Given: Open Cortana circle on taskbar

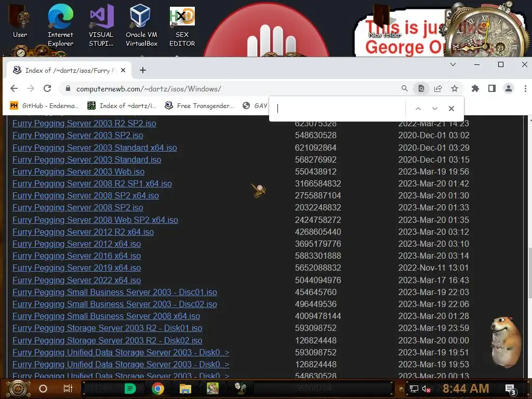Looking at the screenshot, I should click(43, 389).
